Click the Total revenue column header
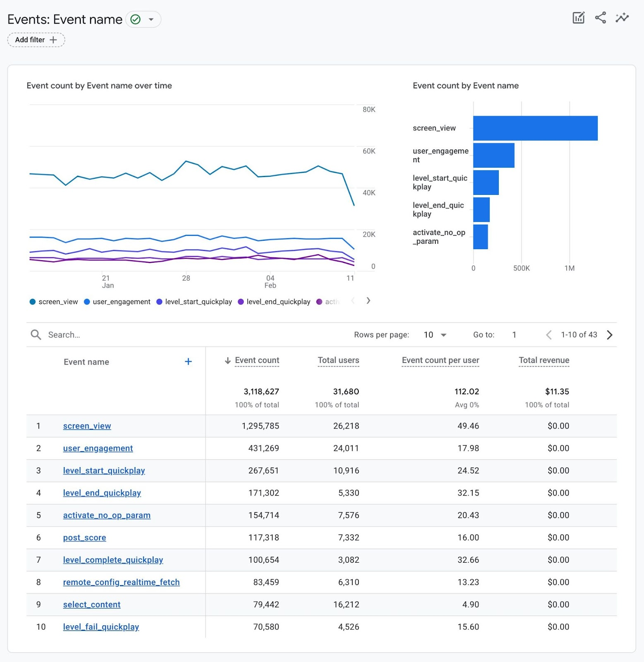Image resolution: width=644 pixels, height=662 pixels. click(x=544, y=360)
